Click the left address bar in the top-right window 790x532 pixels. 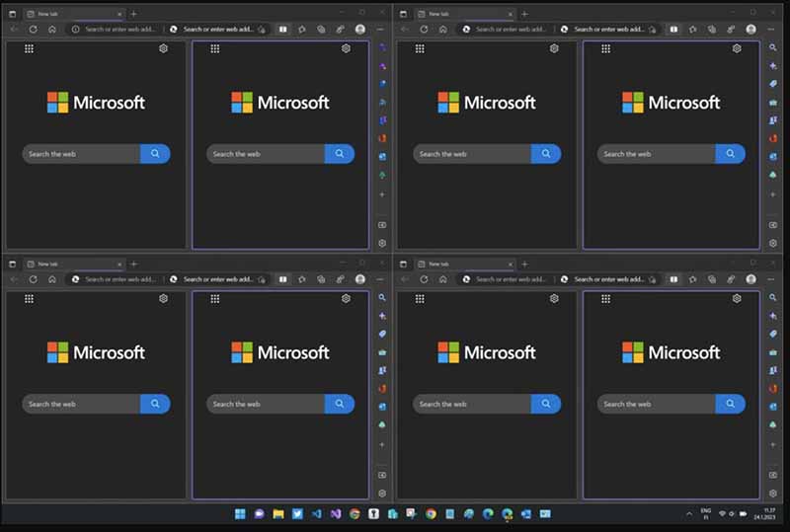point(506,30)
